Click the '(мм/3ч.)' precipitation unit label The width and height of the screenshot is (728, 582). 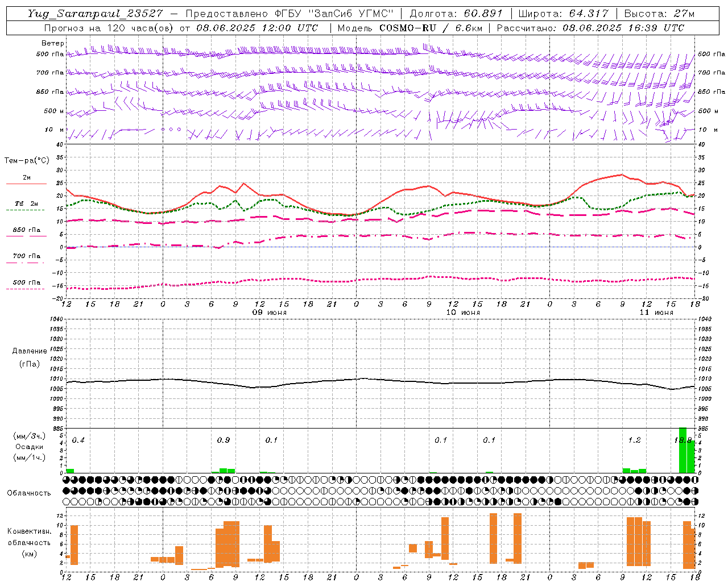click(30, 436)
